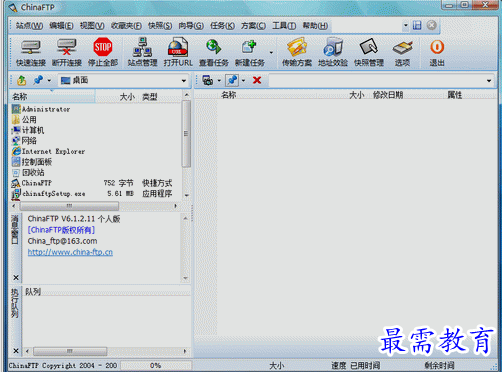Open the 工具(T) menu
The width and height of the screenshot is (502, 372).
point(284,26)
